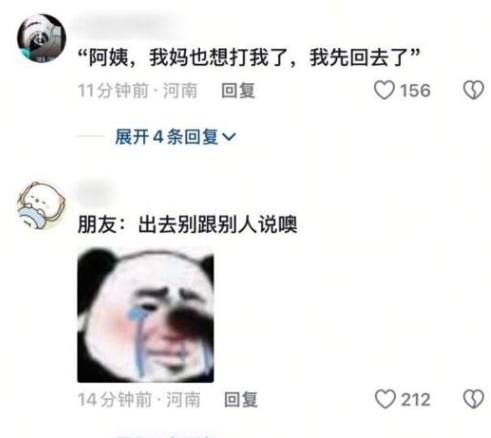Tap the broken-heart dislike beside 212
The width and height of the screenshot is (491, 438).
click(473, 399)
